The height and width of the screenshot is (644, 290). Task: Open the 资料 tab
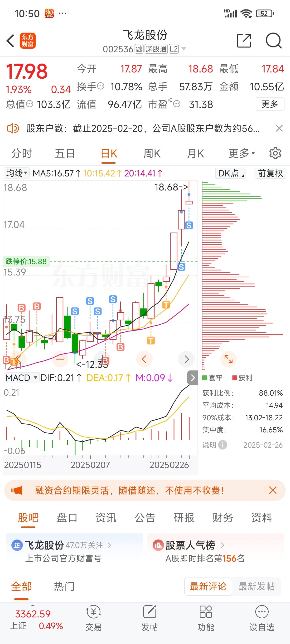pyautogui.click(x=261, y=517)
